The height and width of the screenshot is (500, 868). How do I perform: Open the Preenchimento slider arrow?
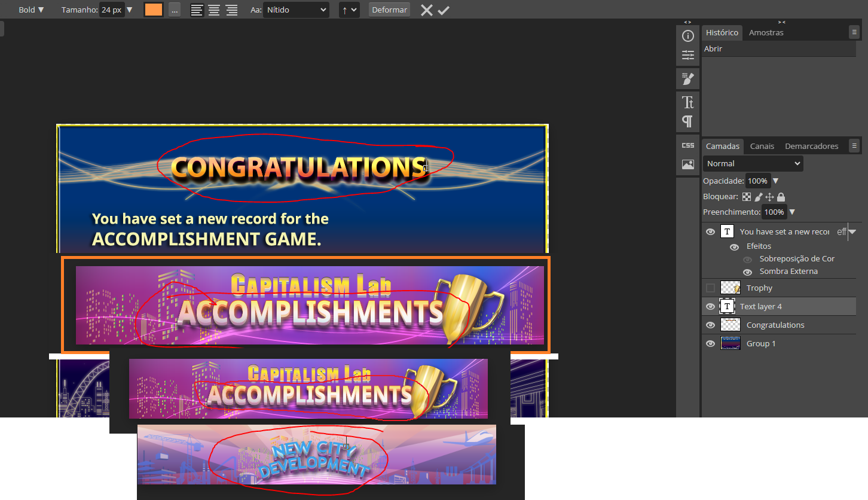(x=792, y=212)
